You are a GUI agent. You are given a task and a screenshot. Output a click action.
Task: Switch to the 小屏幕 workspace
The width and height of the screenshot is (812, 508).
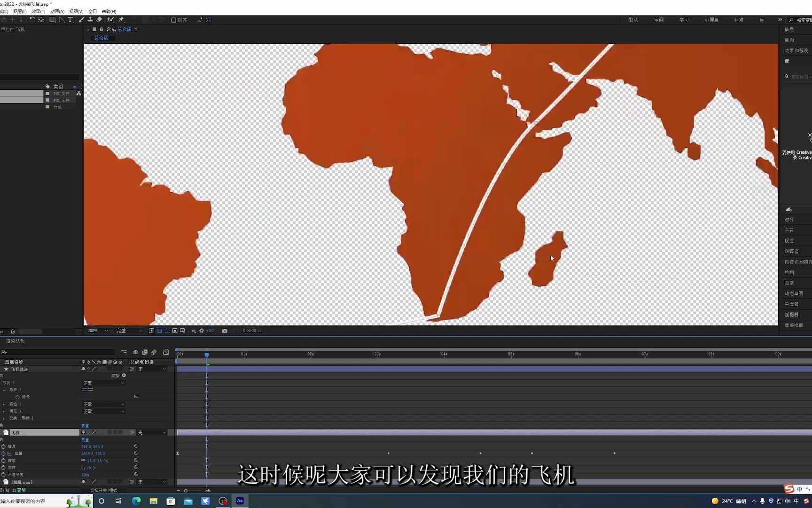pos(711,20)
